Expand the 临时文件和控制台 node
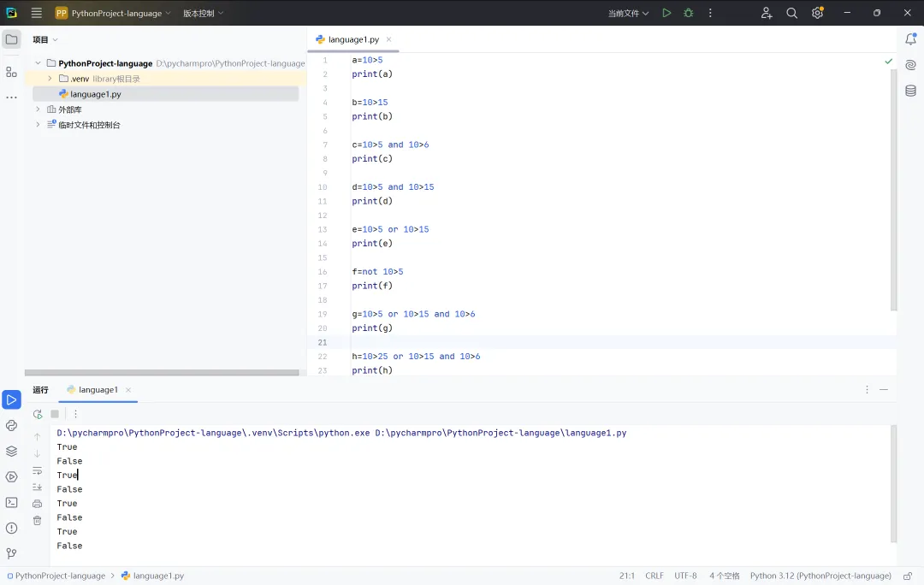Image resolution: width=924 pixels, height=585 pixels. pos(38,124)
